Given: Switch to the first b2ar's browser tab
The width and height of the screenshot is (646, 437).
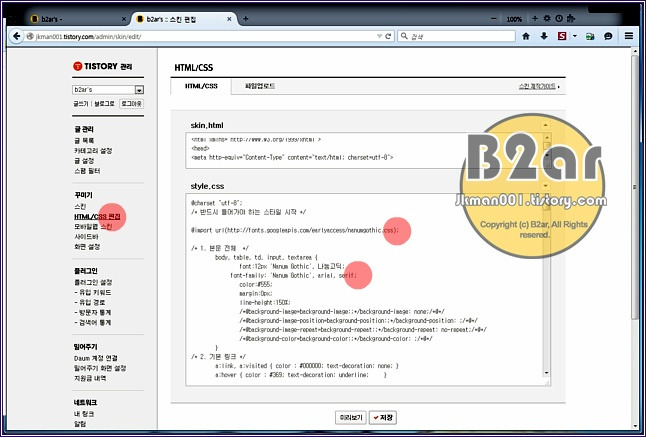Looking at the screenshot, I should point(77,19).
